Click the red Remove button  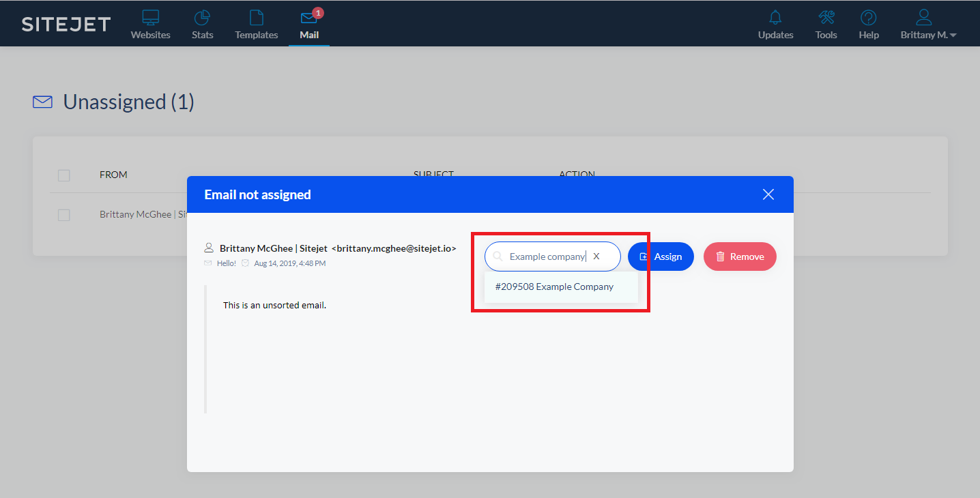click(x=740, y=257)
